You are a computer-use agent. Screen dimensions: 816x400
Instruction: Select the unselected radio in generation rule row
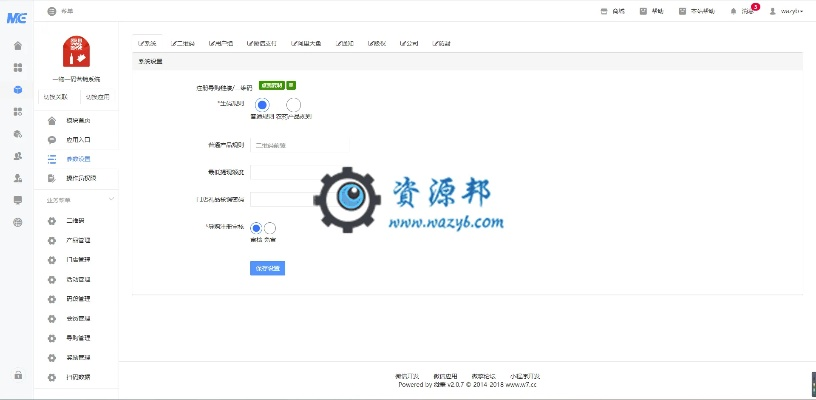click(293, 105)
